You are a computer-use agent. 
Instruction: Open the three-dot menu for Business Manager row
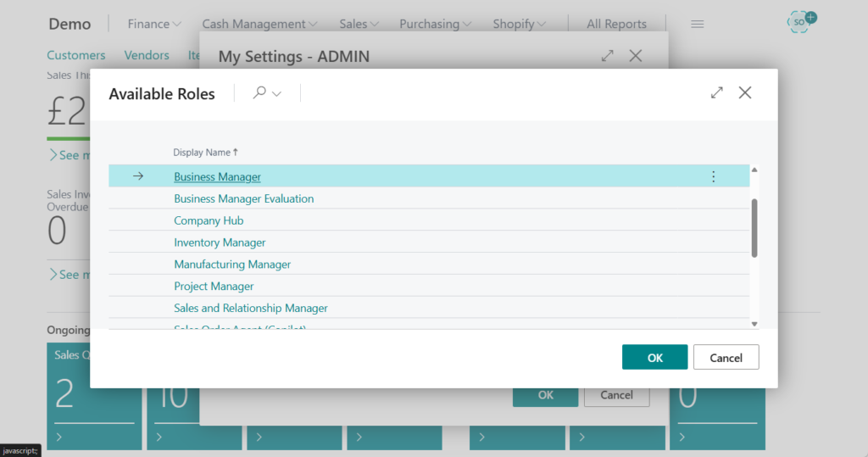[713, 176]
